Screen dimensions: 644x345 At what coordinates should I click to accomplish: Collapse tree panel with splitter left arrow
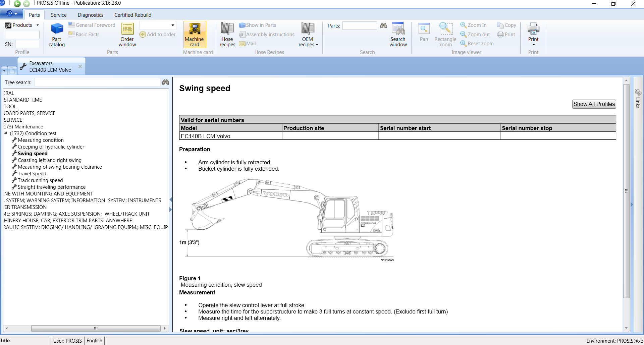pos(171,200)
